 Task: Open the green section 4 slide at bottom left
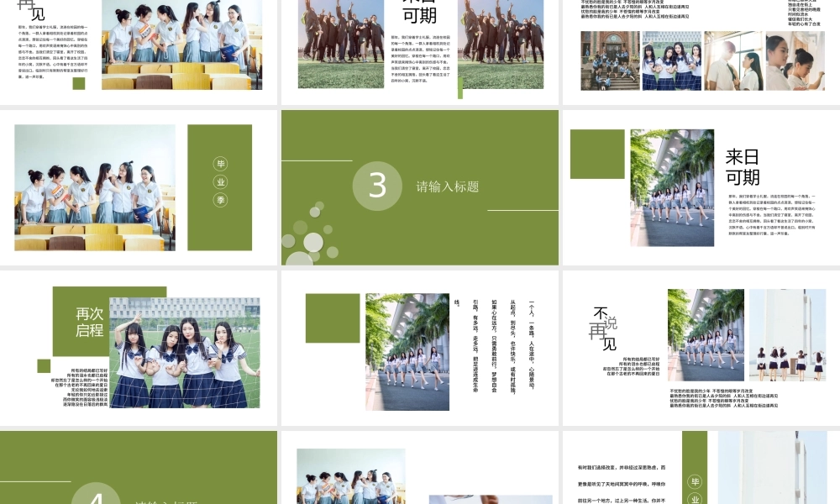point(139,468)
